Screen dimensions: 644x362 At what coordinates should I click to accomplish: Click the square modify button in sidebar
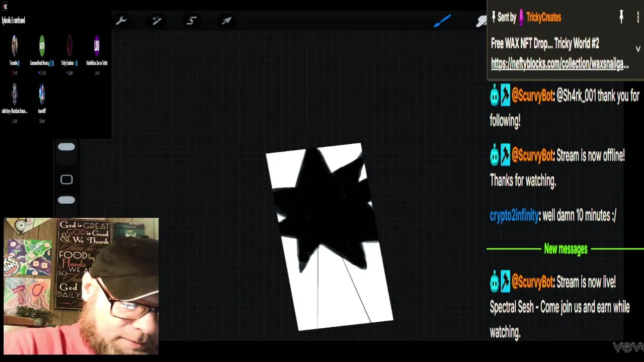tap(66, 179)
